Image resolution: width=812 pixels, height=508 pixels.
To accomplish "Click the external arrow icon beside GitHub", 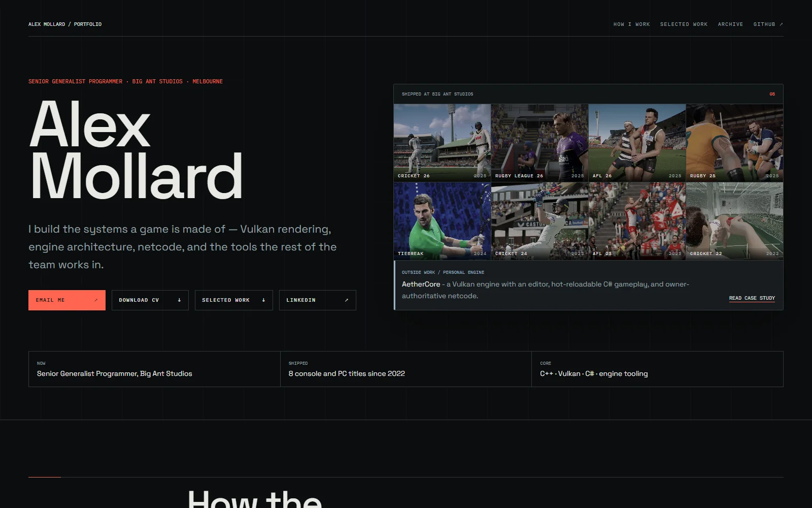I will pos(781,24).
